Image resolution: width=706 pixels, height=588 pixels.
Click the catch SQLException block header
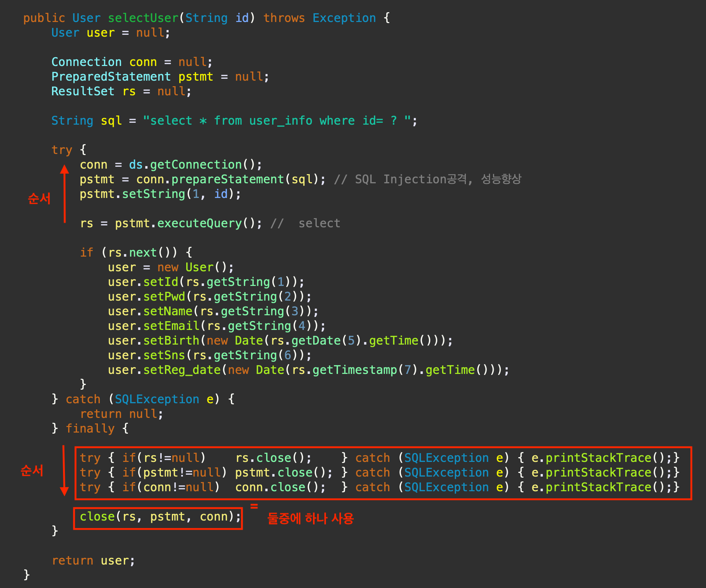(143, 399)
